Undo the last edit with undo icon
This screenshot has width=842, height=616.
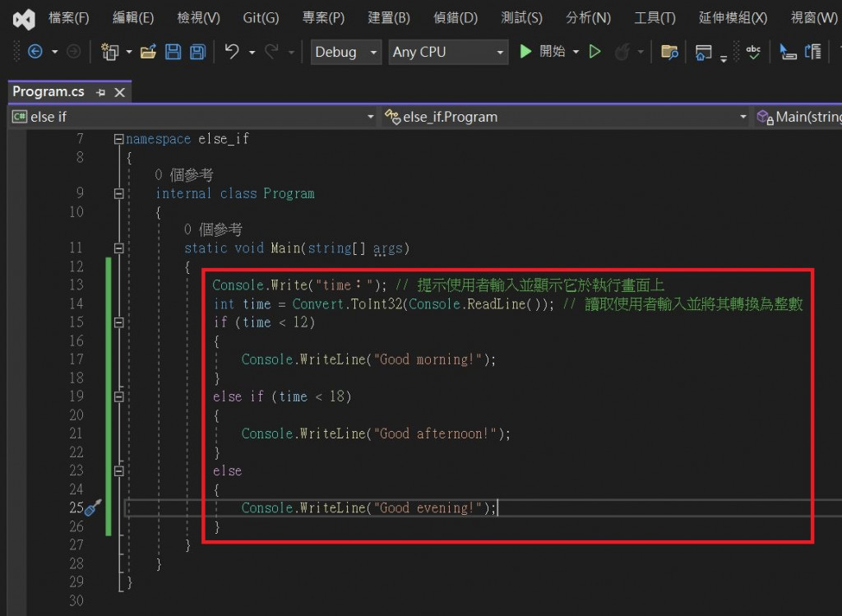click(232, 52)
